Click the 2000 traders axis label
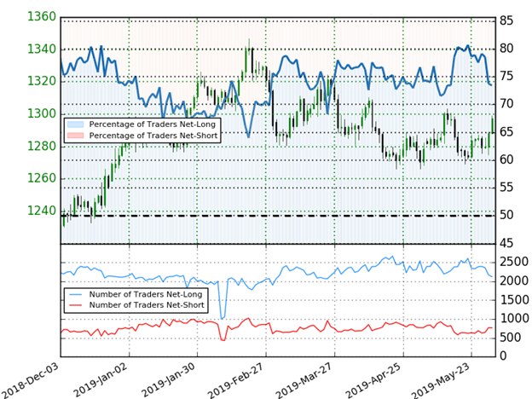 click(x=514, y=281)
